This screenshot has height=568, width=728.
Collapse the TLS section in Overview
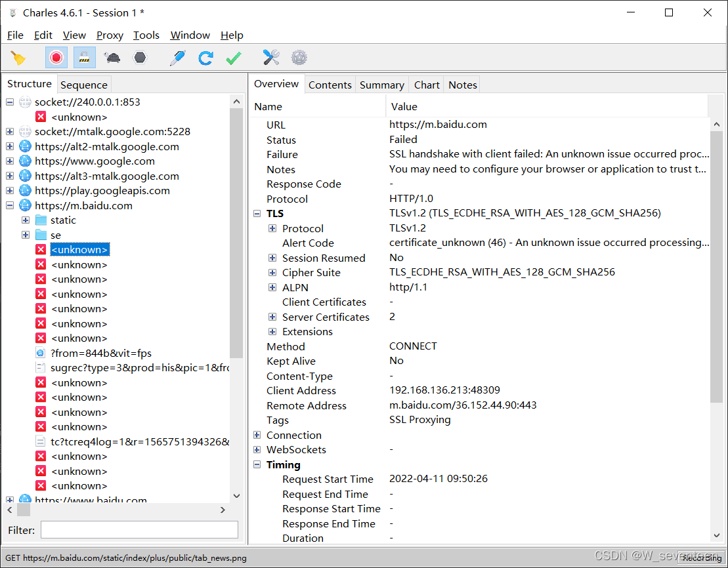pyautogui.click(x=257, y=214)
